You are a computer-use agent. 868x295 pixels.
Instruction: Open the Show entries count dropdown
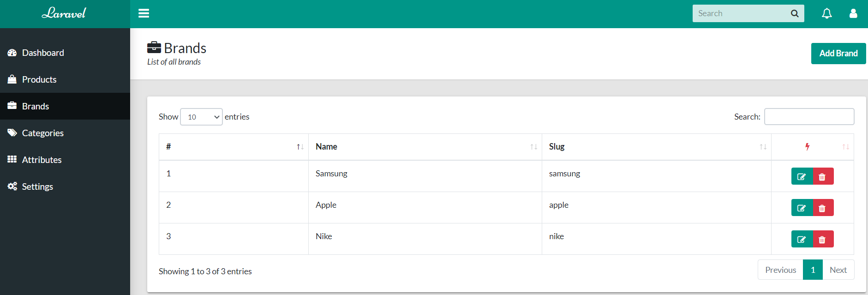201,117
